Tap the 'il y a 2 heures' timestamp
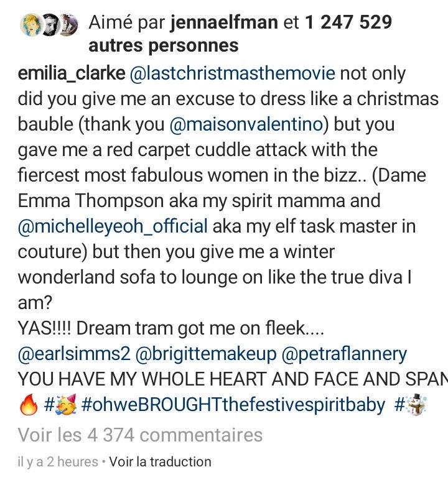Screen dimensions: 448x485 click(58, 462)
